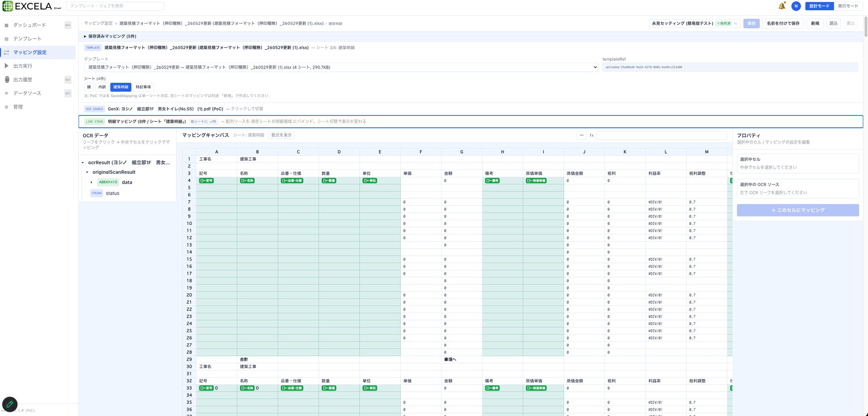Expand the ARRAY×10 data tree node

(x=91, y=182)
